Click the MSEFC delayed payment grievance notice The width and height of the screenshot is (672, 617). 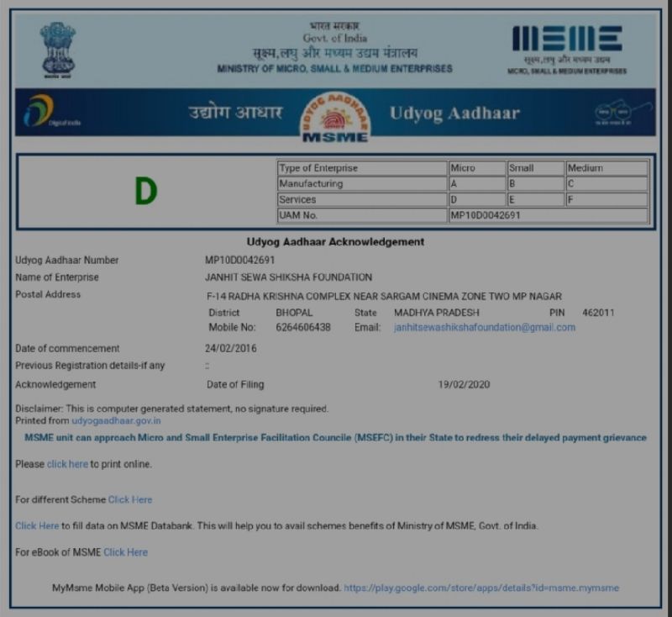(335, 438)
